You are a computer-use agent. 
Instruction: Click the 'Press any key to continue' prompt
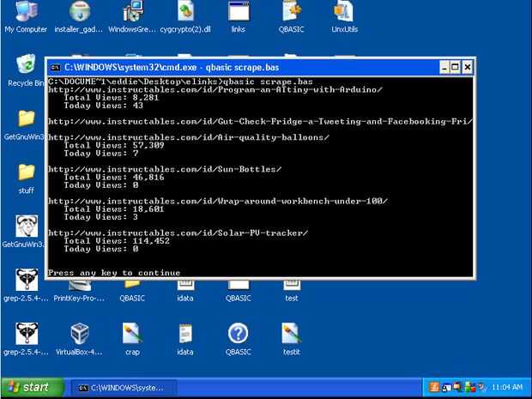(114, 273)
